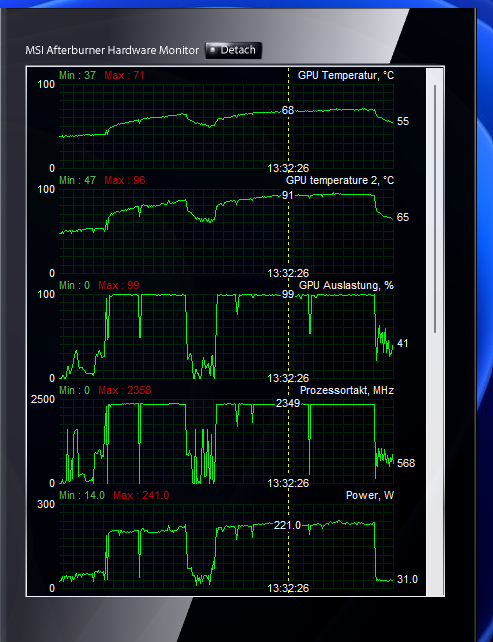Click the MSI Afterburner Hardware Monitor title
493x642 pixels.
112,50
